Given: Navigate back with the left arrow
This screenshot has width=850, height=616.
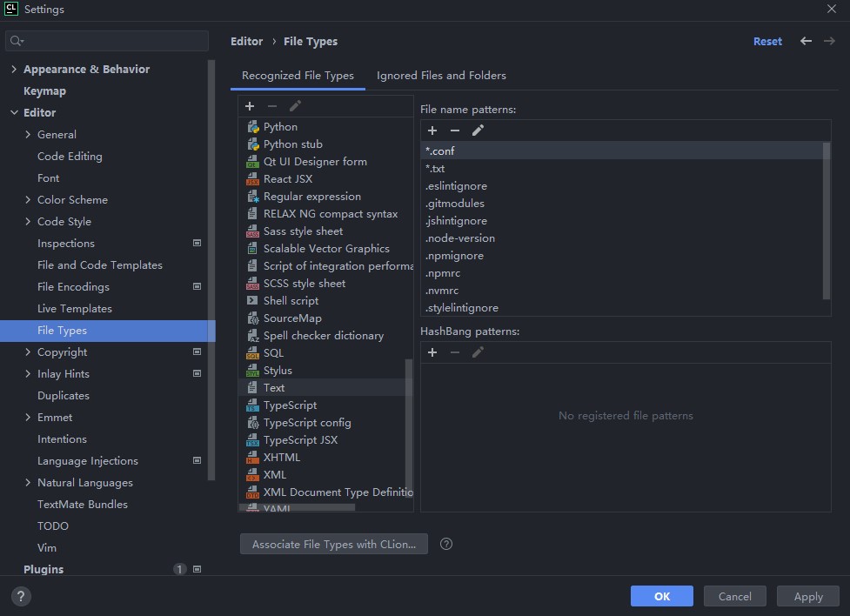Looking at the screenshot, I should click(806, 41).
